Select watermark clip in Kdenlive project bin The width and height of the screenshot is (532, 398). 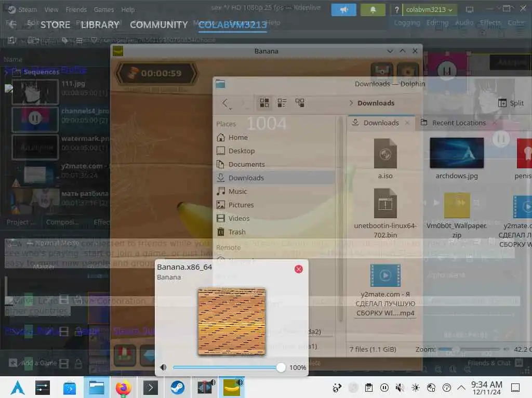tap(59, 147)
